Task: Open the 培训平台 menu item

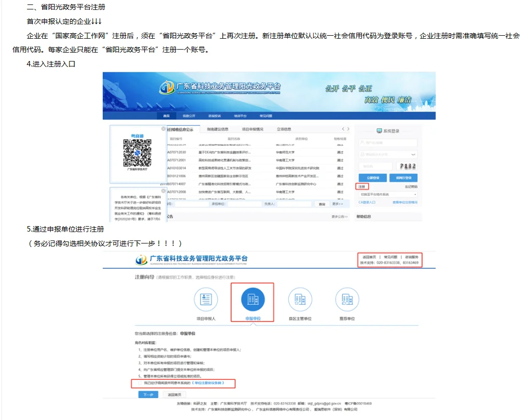Action: [x=239, y=116]
